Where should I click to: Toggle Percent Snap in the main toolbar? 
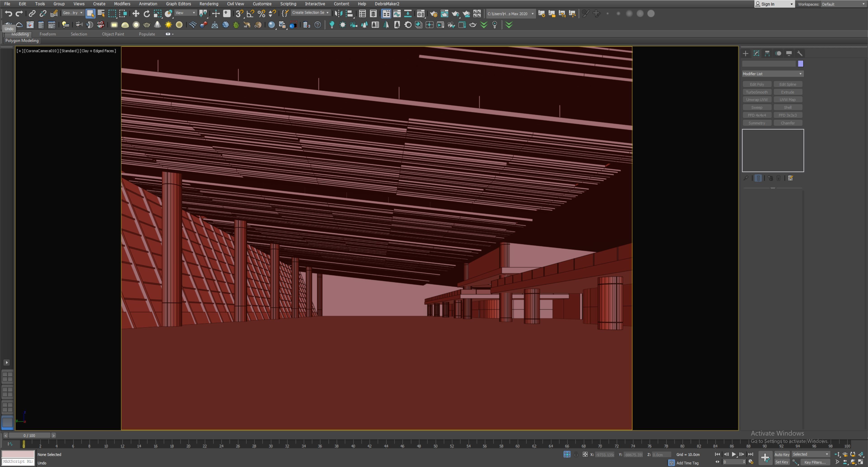point(261,14)
